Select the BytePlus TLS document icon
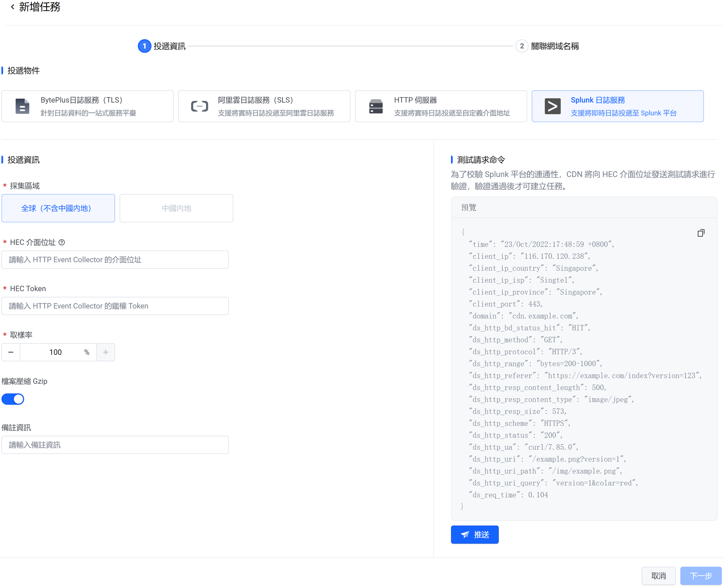The width and height of the screenshot is (723, 588). click(22, 106)
